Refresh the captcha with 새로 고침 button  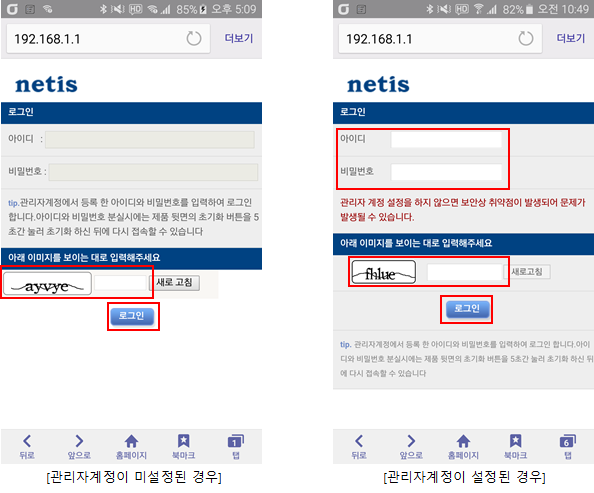click(174, 283)
